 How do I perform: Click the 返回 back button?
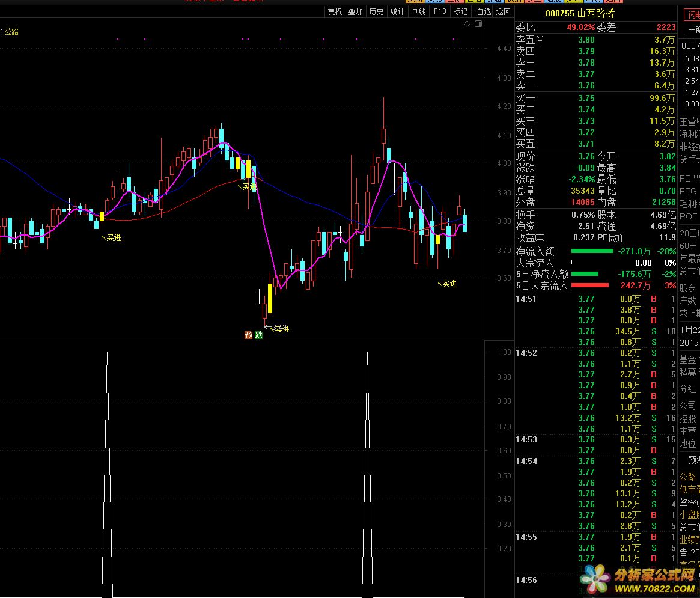[504, 11]
